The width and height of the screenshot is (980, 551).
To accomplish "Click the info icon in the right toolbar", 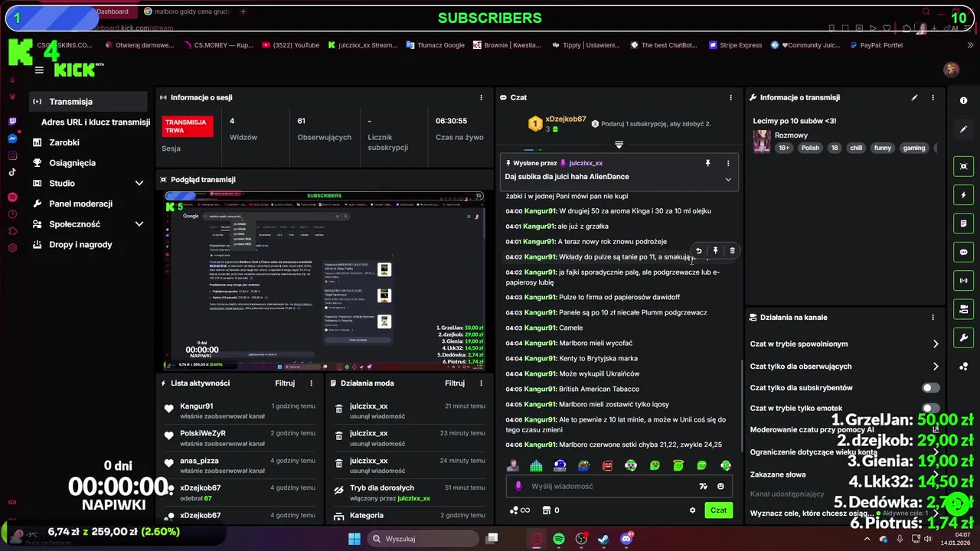I will [963, 101].
